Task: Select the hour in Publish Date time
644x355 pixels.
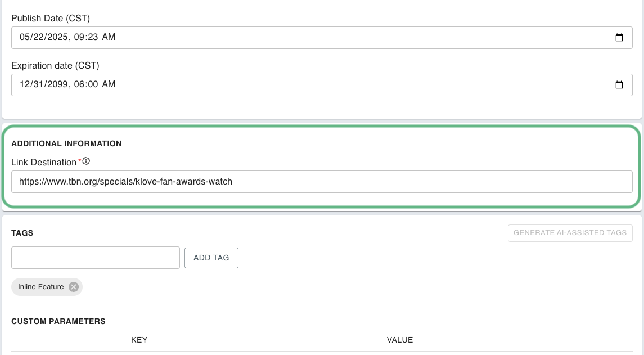Action: (79, 38)
